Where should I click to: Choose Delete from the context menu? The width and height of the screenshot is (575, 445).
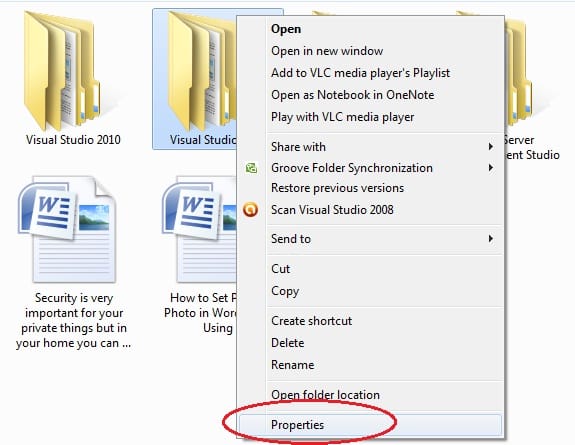click(x=371, y=343)
